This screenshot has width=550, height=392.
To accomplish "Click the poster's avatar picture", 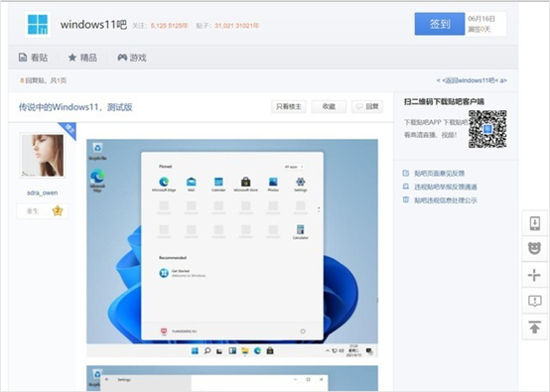I will [43, 156].
